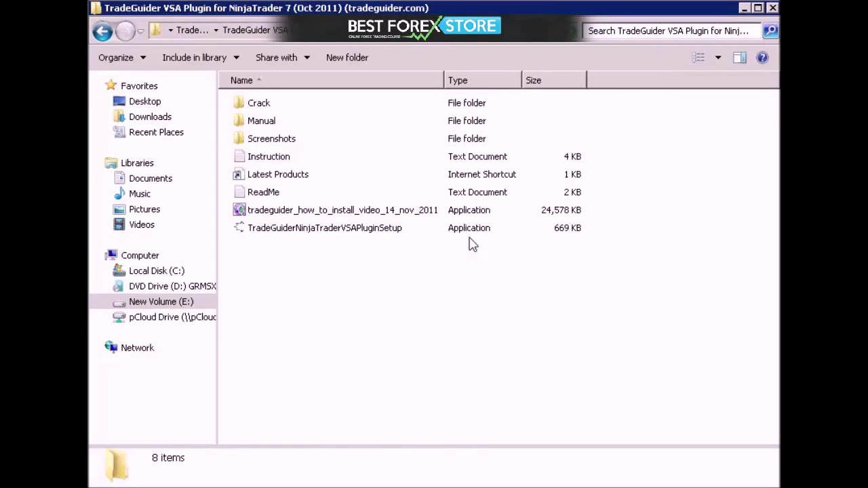Click the Forward navigation arrow button
868x488 pixels.
125,30
